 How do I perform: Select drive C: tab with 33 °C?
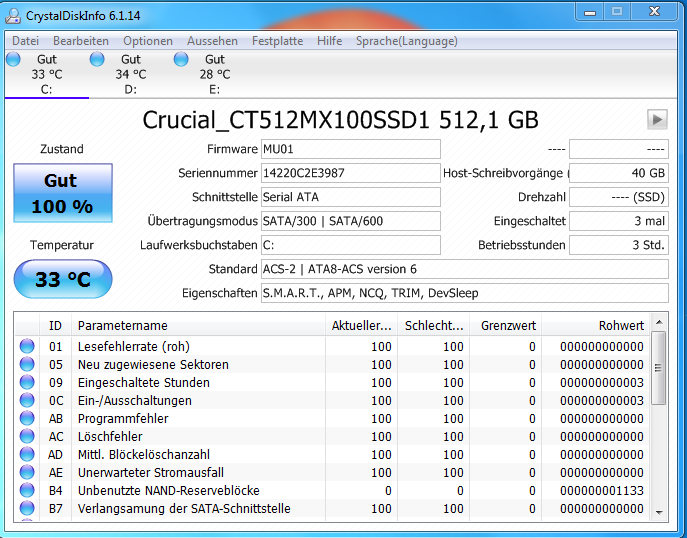(46, 74)
